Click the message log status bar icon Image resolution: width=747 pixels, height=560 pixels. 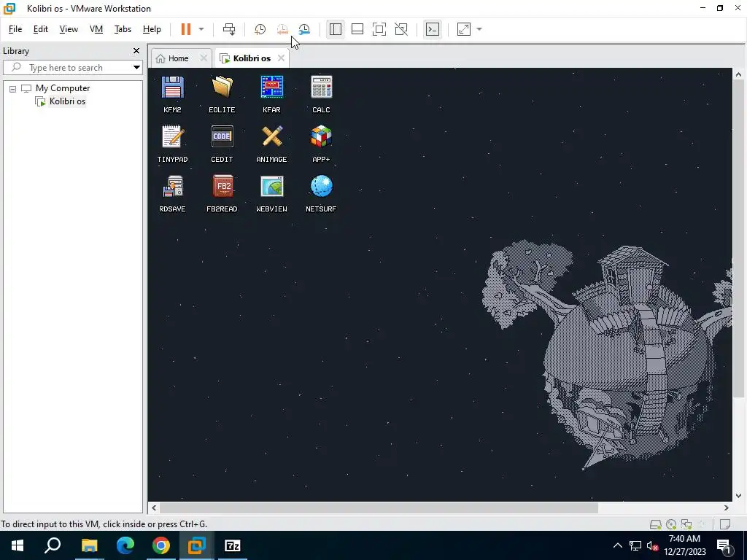click(x=725, y=524)
